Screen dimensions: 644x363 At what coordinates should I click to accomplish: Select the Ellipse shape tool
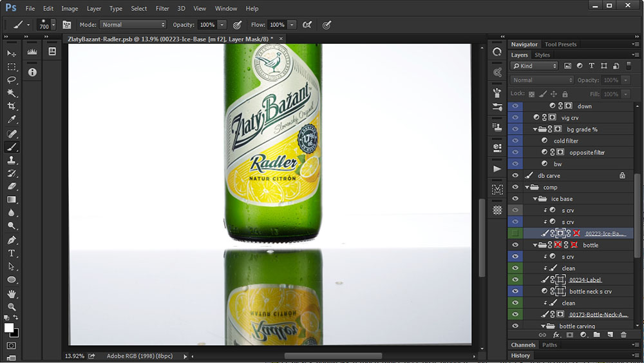tap(12, 280)
